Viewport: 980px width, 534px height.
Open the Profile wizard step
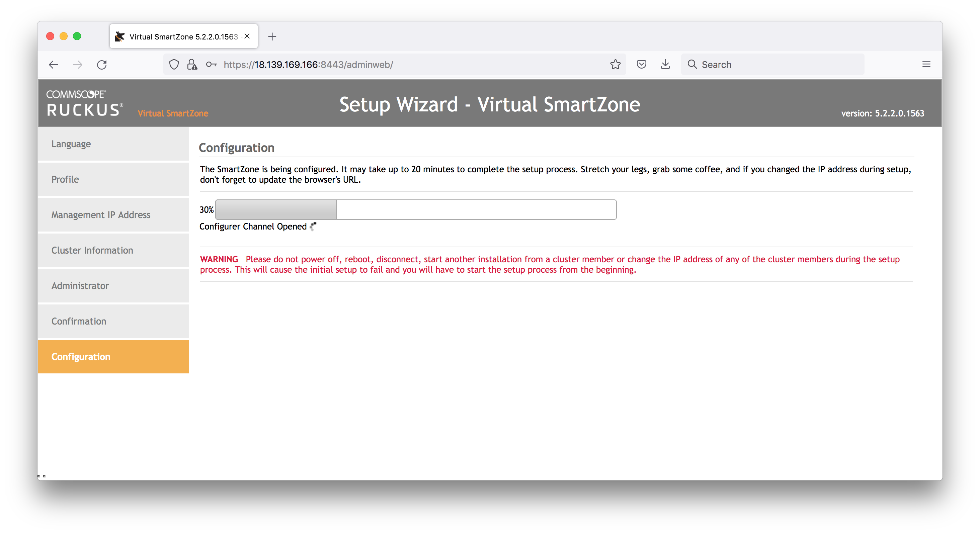coord(113,180)
